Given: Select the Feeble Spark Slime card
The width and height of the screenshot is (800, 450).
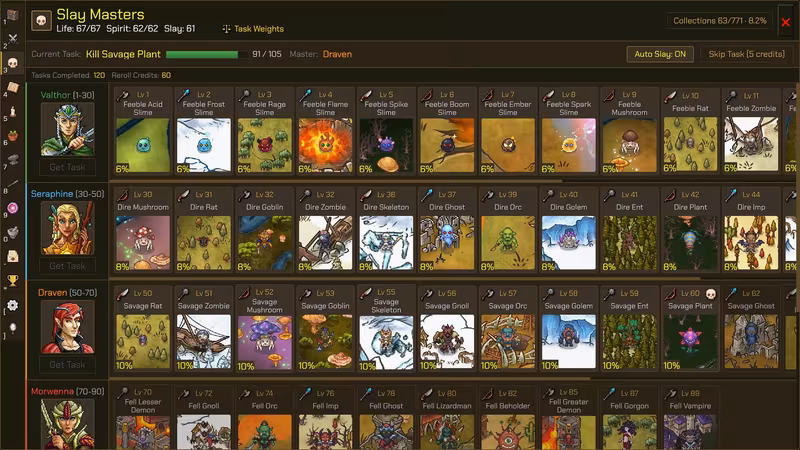Looking at the screenshot, I should click(568, 131).
